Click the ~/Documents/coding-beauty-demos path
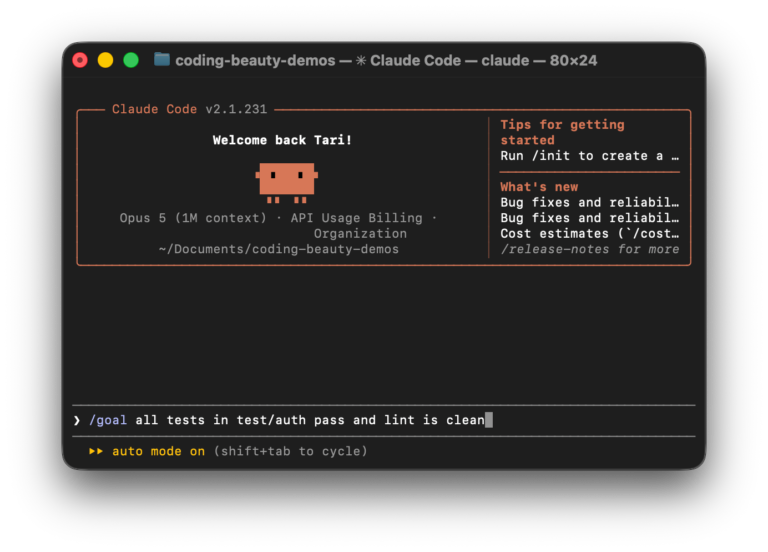768x552 pixels. (279, 249)
